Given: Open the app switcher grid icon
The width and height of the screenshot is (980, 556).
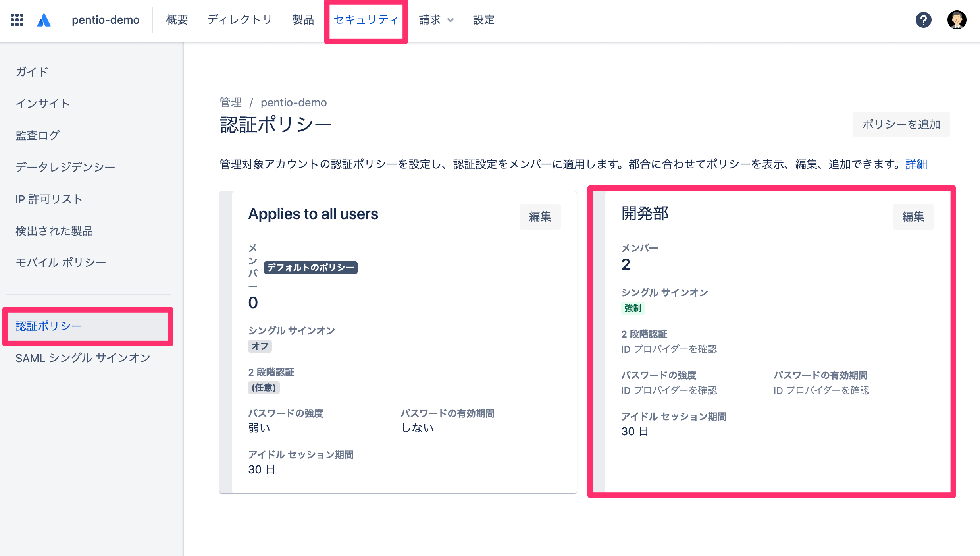Looking at the screenshot, I should tap(17, 20).
